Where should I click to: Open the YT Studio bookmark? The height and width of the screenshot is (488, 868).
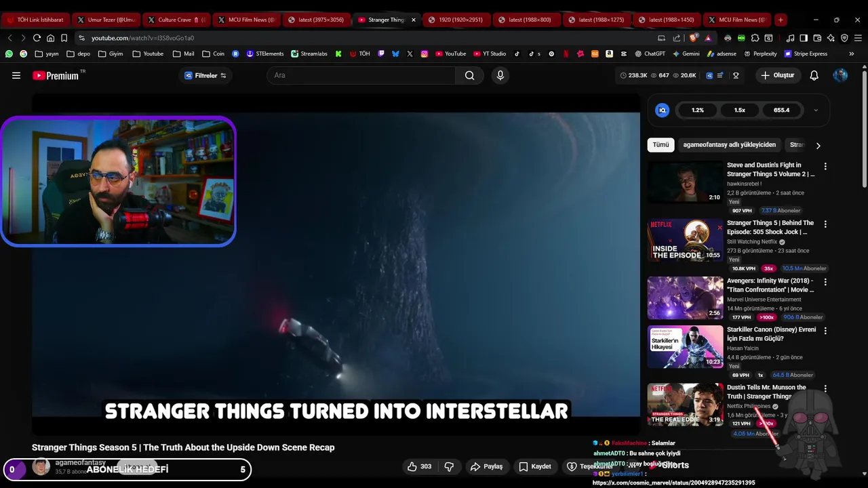point(490,54)
